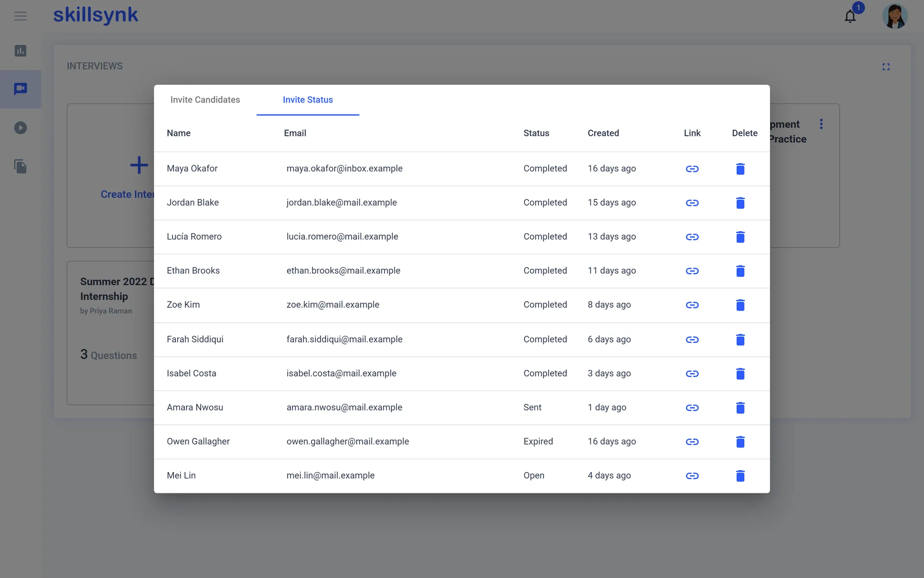The height and width of the screenshot is (578, 924).
Task: Click the skillsynk logo
Action: (95, 15)
